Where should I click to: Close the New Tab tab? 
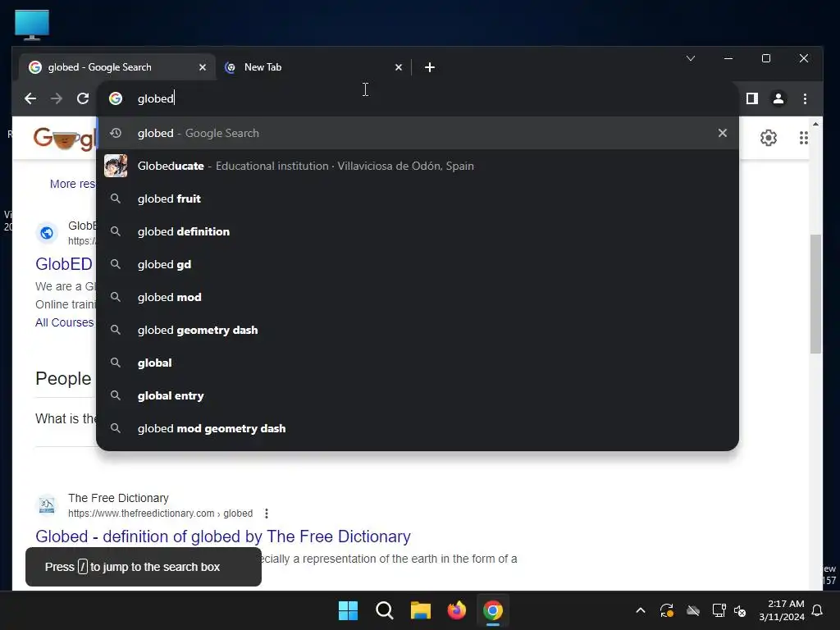[x=399, y=67]
